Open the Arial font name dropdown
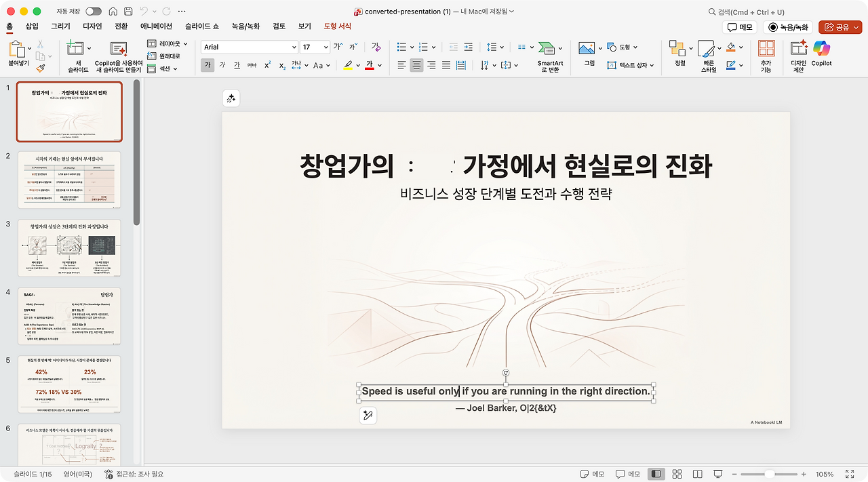This screenshot has height=482, width=868. (294, 47)
